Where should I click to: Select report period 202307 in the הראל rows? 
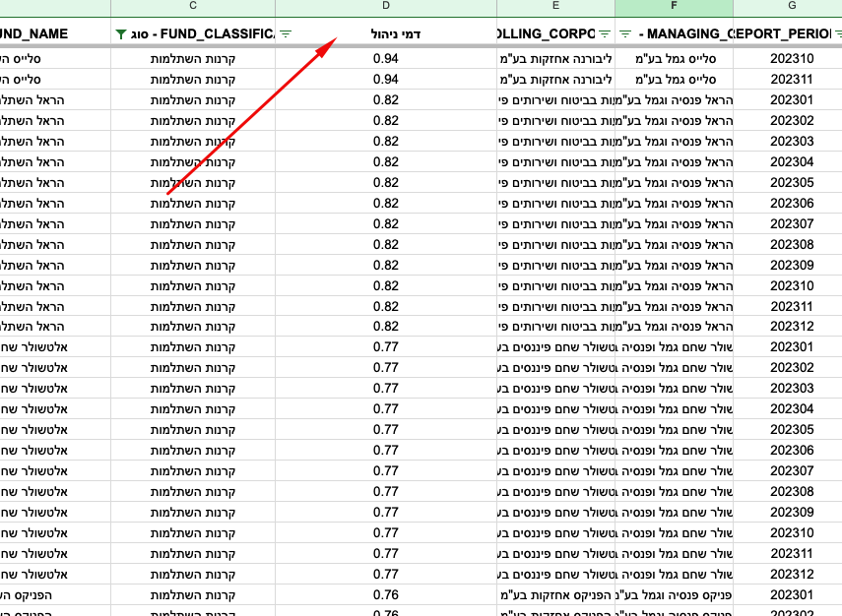point(788,223)
